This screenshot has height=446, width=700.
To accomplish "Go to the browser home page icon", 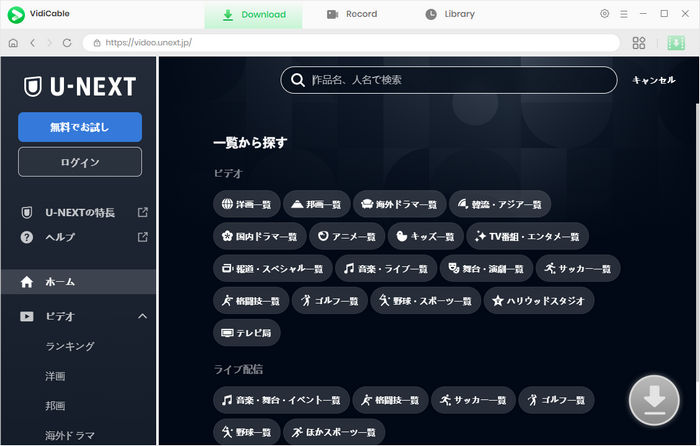I will coord(13,43).
